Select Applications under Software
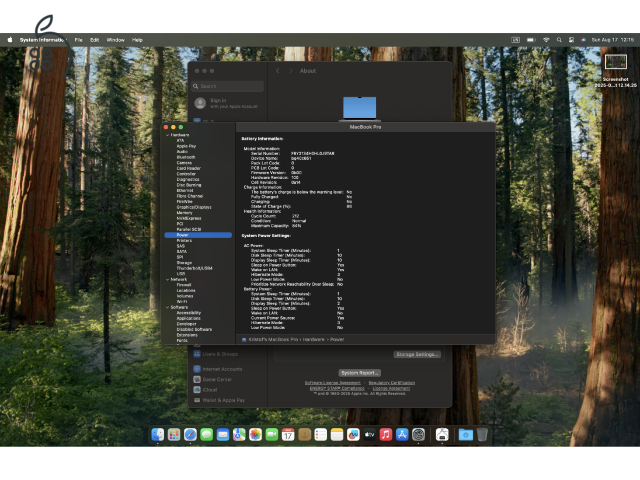This screenshot has width=640, height=480. (189, 318)
